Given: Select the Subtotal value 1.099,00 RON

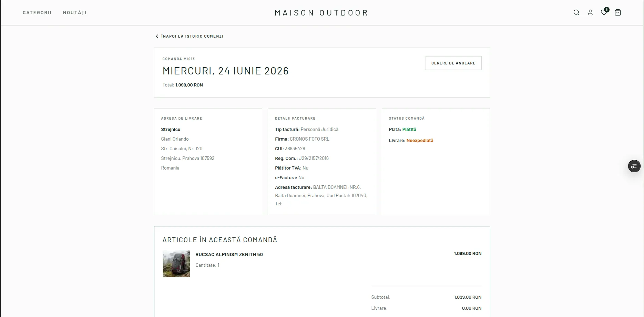Looking at the screenshot, I should [x=468, y=297].
